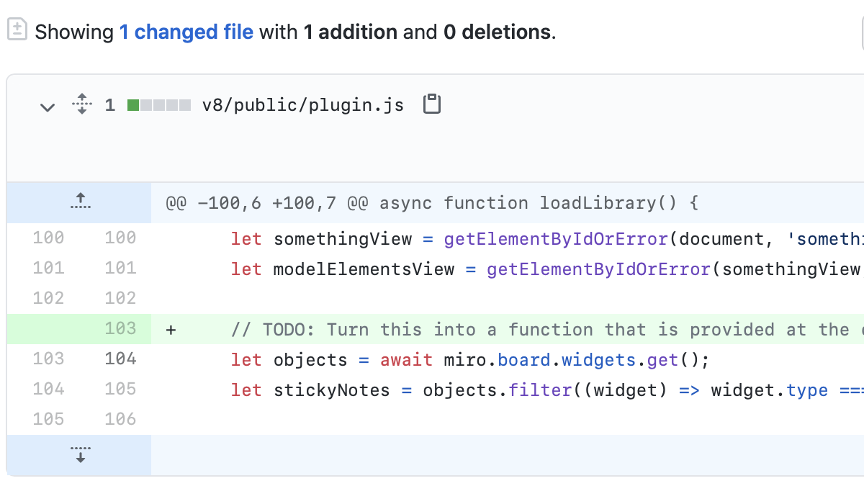Click the green addition square in diff stat bar
The height and width of the screenshot is (504, 864).
pos(132,105)
